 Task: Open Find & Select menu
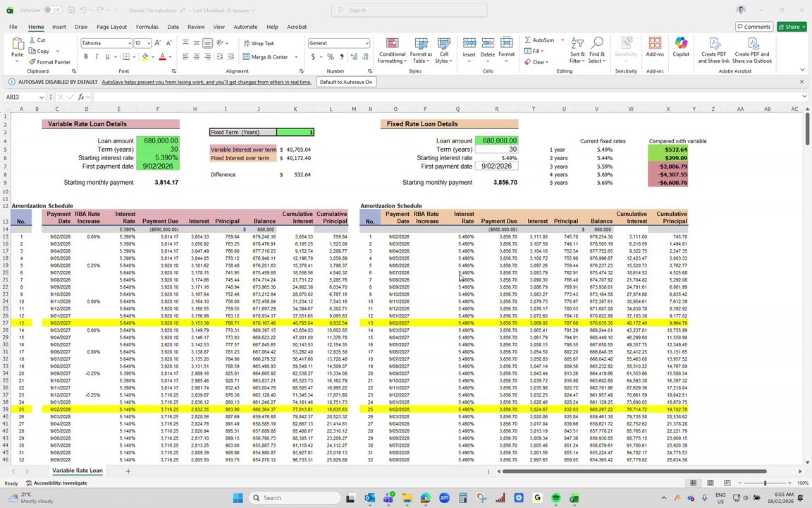coord(597,50)
